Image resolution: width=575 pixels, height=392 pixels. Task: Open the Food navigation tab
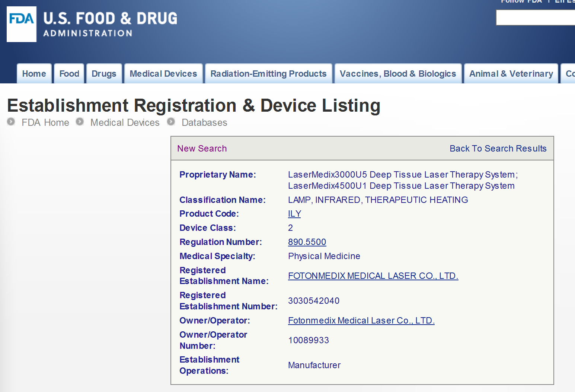[69, 74]
